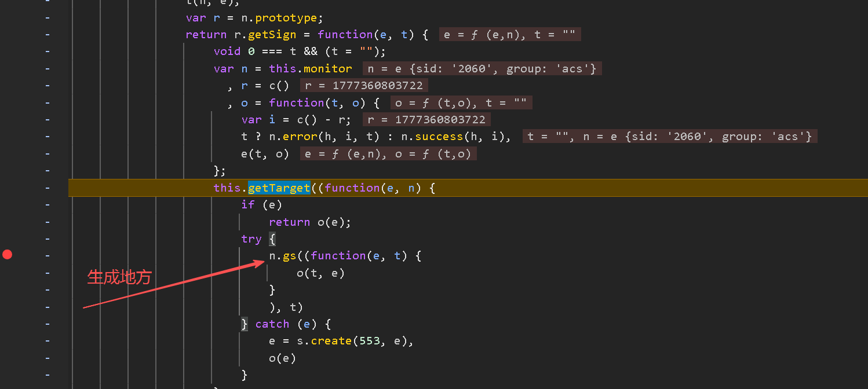Click the red annotation text 生成地方
868x389 pixels.
(x=119, y=277)
